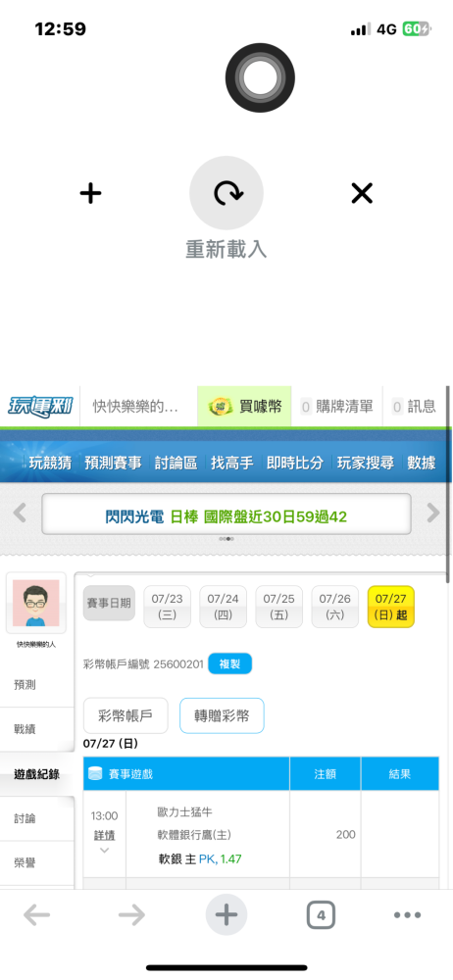The image size is (453, 980).
Task: Go back with the browser back arrow
Action: tap(37, 915)
